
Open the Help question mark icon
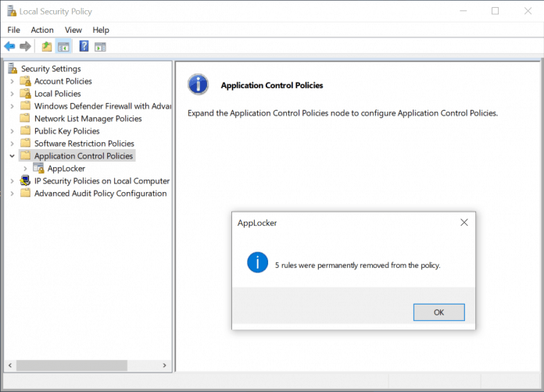(x=84, y=46)
